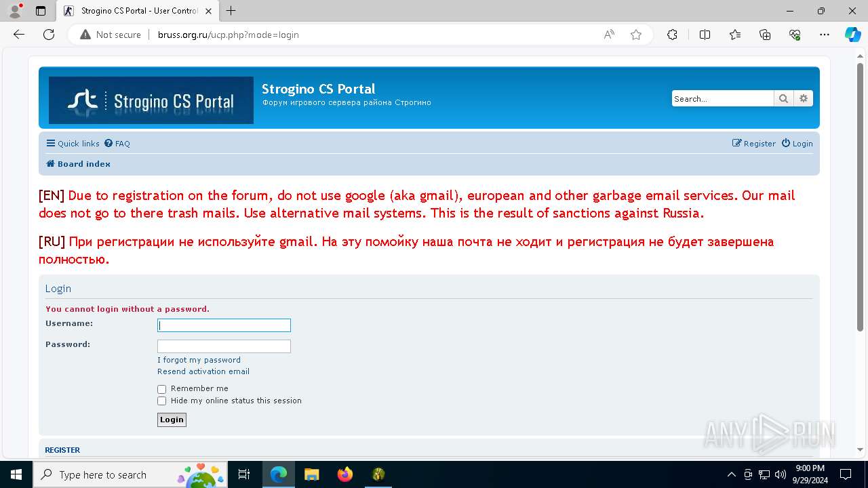
Task: Launch Firefox from taskbar
Action: pyautogui.click(x=345, y=474)
